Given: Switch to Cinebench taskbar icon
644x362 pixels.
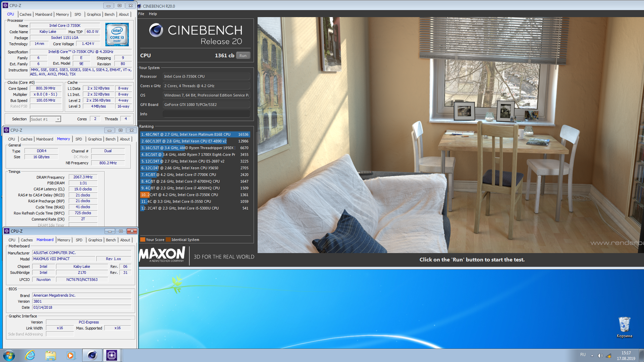Looking at the screenshot, I should pos(92,355).
